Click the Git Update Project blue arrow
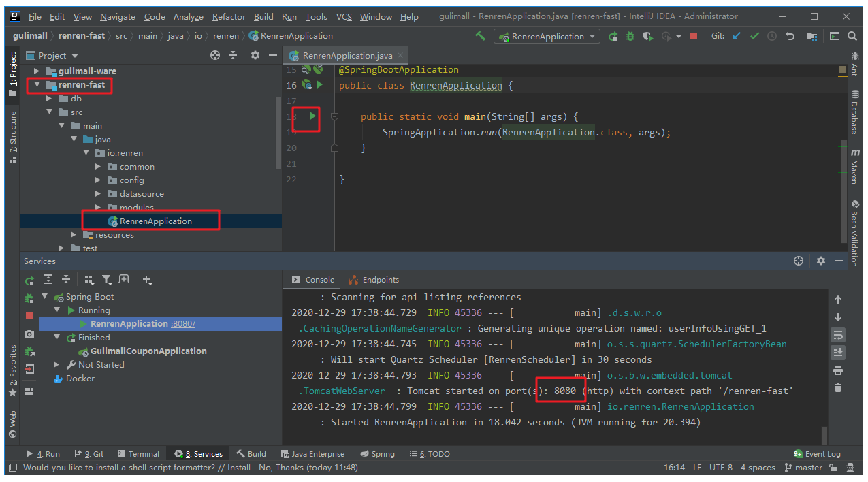 point(737,36)
